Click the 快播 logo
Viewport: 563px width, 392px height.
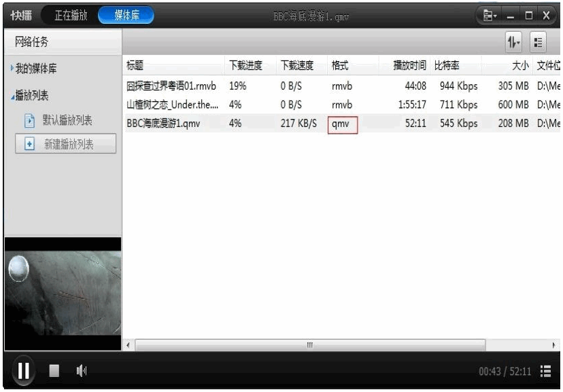(x=21, y=16)
